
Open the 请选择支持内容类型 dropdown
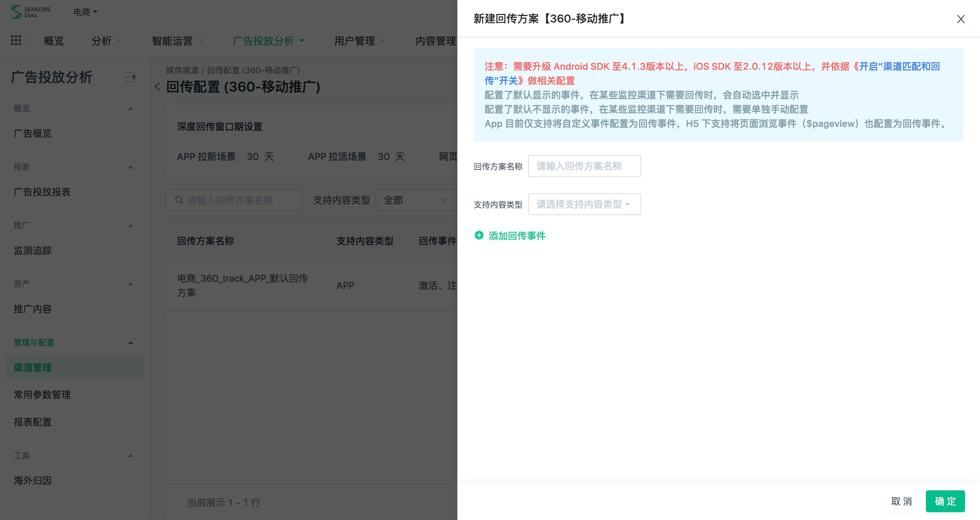pos(584,204)
